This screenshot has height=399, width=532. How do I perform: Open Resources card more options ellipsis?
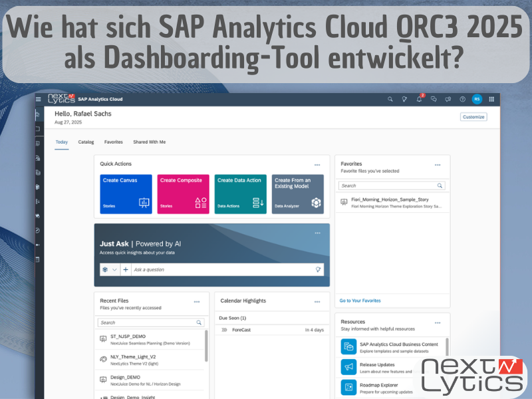click(438, 323)
